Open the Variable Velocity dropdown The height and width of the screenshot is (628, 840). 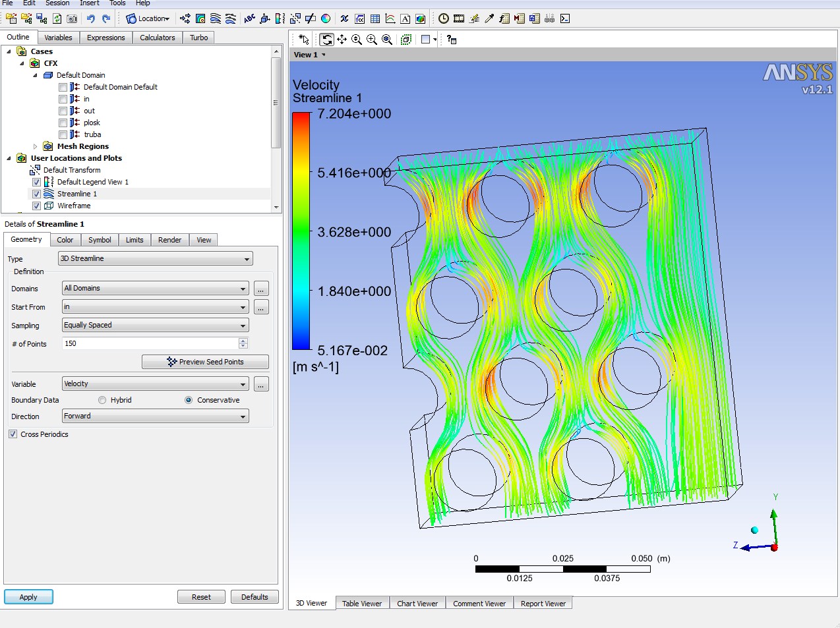[x=156, y=384]
